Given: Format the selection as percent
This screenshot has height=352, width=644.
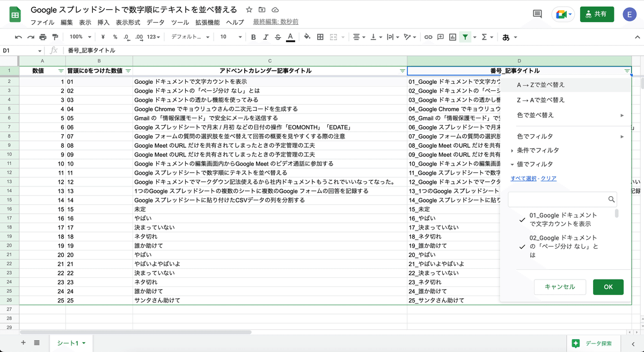Looking at the screenshot, I should click(x=115, y=37).
